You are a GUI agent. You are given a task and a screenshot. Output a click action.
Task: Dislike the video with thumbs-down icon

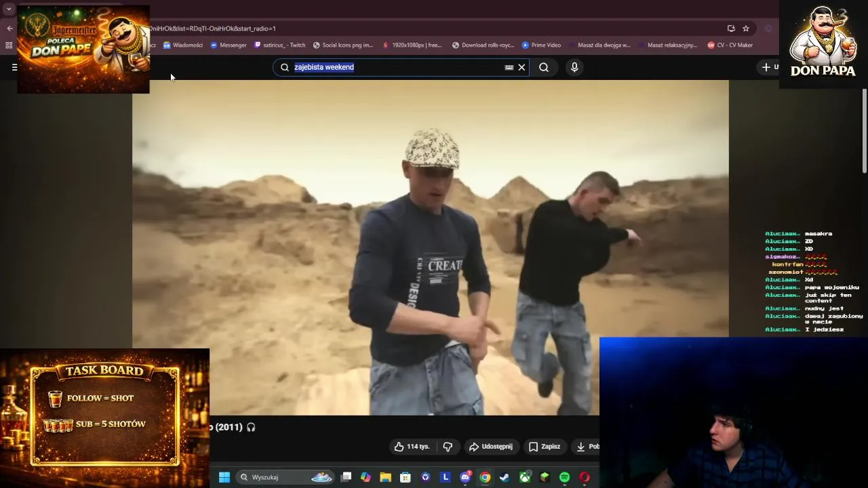(448, 447)
